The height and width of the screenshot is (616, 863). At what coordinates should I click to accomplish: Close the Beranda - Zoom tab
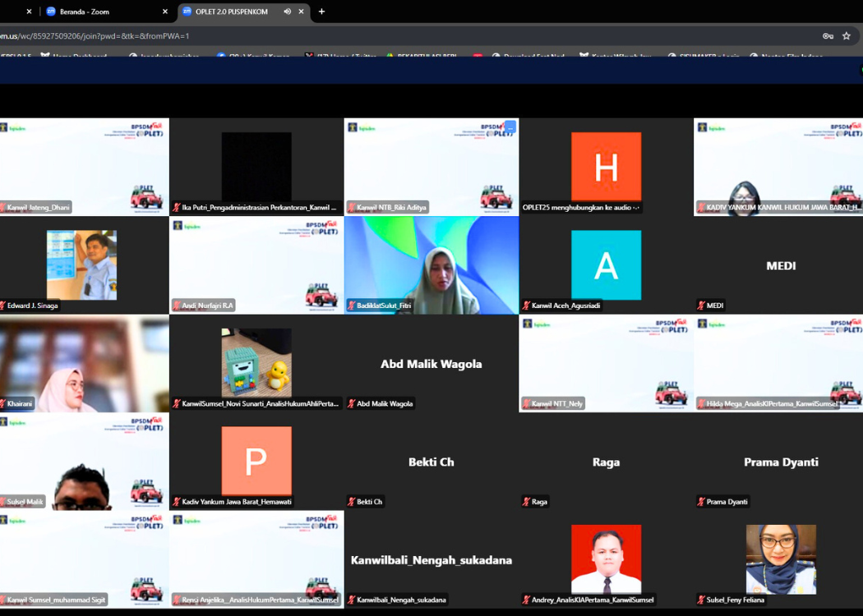pyautogui.click(x=165, y=11)
